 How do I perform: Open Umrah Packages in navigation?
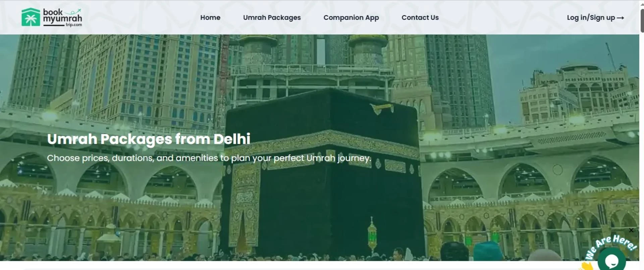pyautogui.click(x=272, y=17)
